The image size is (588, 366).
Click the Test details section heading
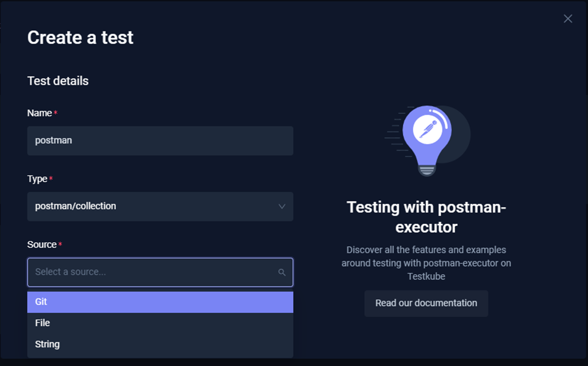pyautogui.click(x=58, y=81)
